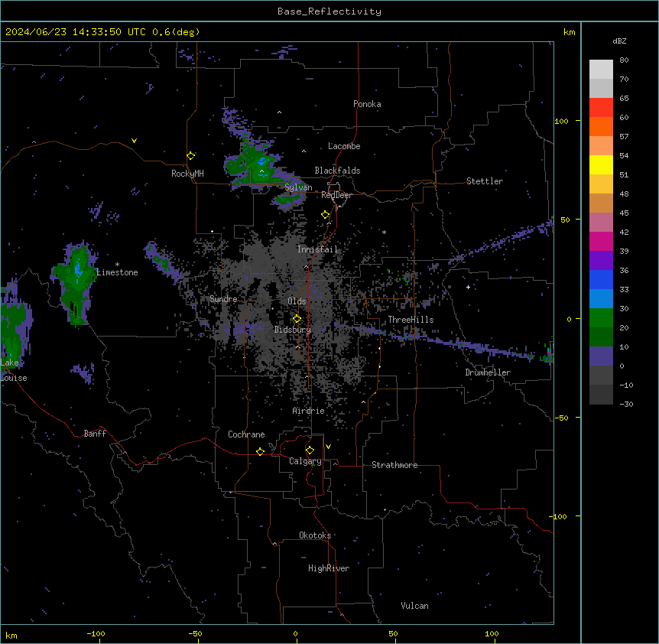Click the yellow marker above Calgary label
The width and height of the screenshot is (659, 644).
(x=310, y=450)
